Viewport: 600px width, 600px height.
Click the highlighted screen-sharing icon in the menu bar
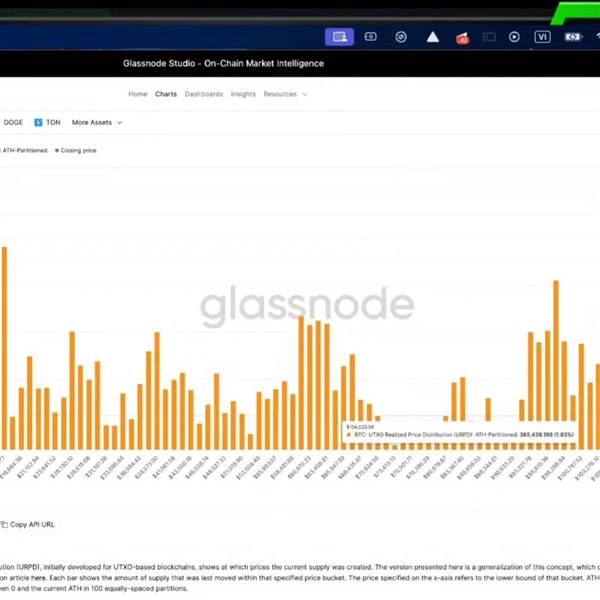(x=339, y=37)
